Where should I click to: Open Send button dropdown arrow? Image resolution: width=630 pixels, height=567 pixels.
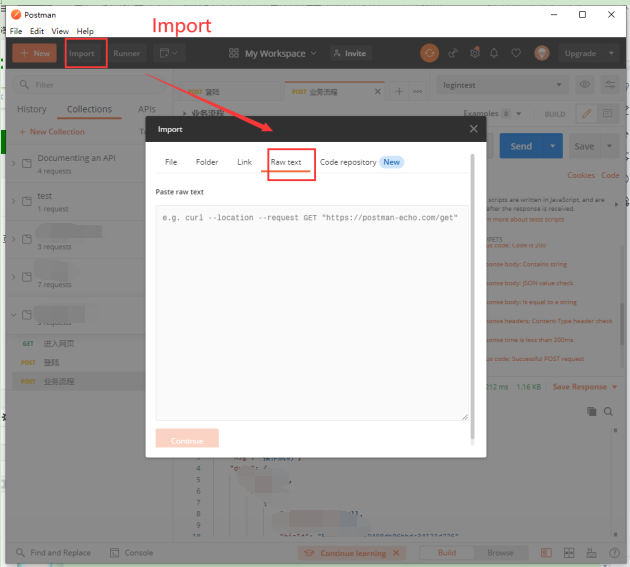[553, 146]
